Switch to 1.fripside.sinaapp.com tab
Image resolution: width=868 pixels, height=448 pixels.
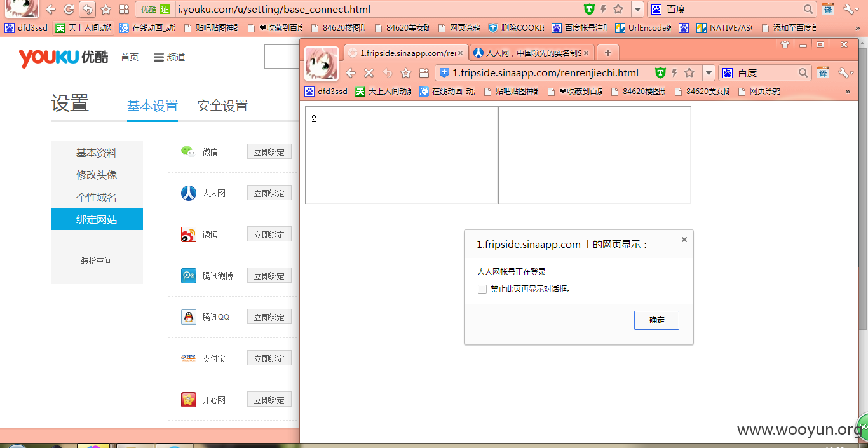pos(407,53)
